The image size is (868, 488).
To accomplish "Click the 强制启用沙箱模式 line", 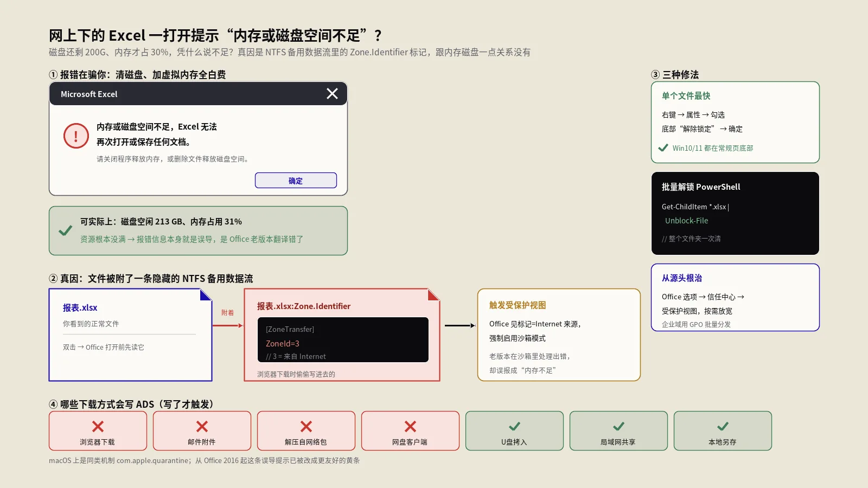I will [x=518, y=338].
